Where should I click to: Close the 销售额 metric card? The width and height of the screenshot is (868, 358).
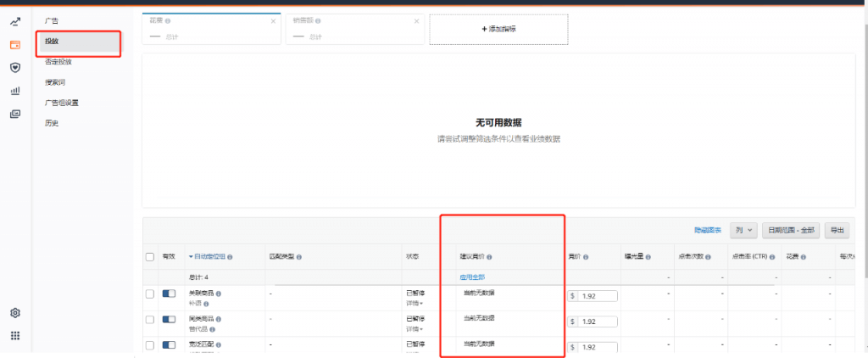coord(417,21)
